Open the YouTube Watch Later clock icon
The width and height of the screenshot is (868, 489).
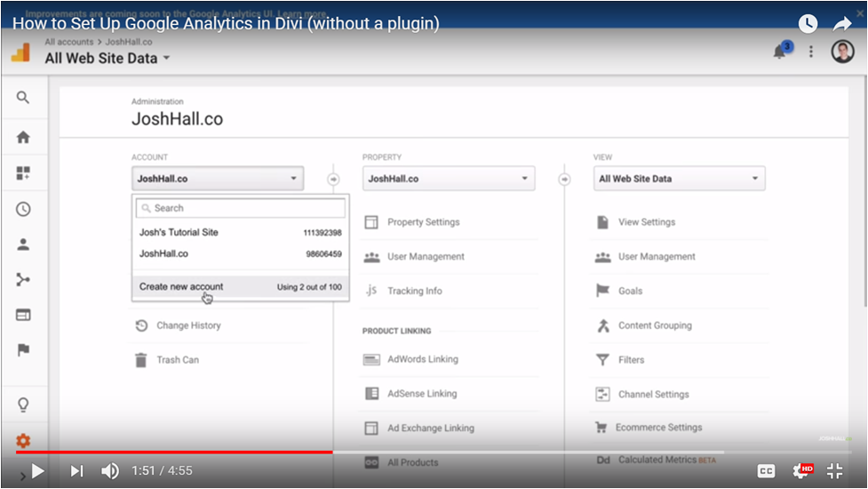pos(808,24)
